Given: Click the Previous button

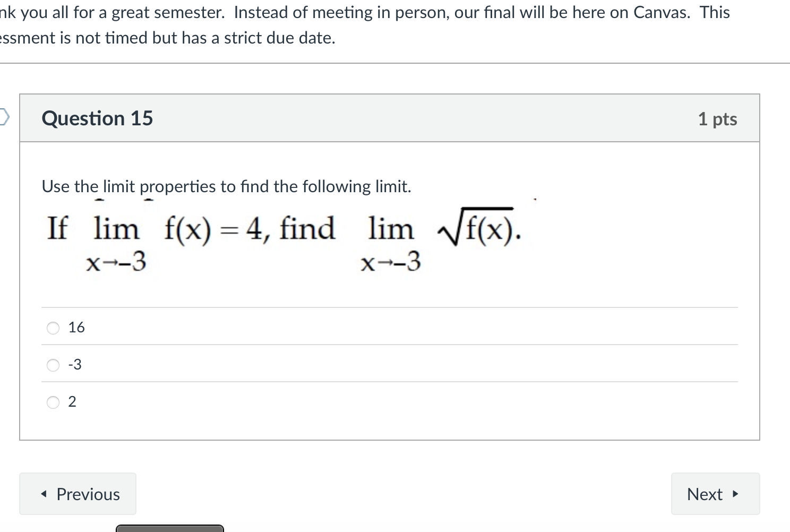Looking at the screenshot, I should [78, 494].
